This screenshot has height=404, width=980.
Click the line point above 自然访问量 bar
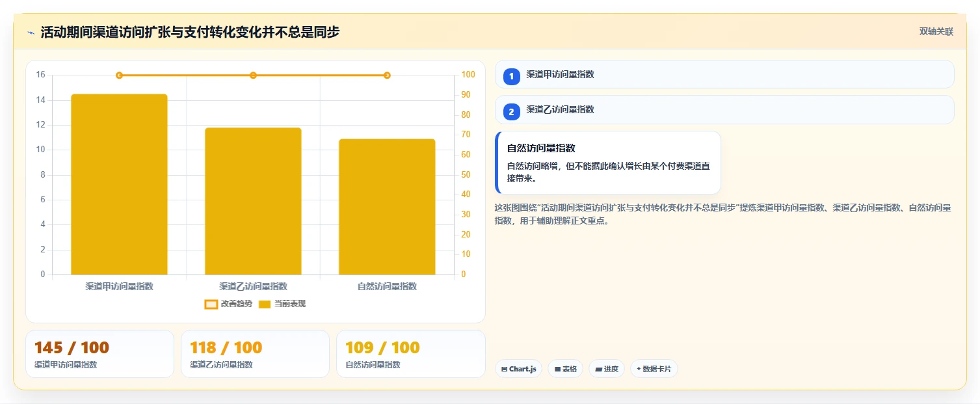coord(387,75)
